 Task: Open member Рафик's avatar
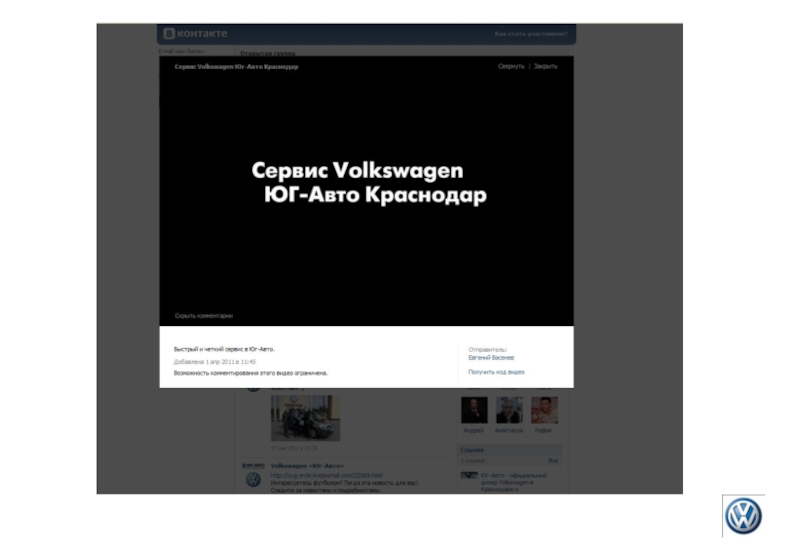tap(544, 410)
